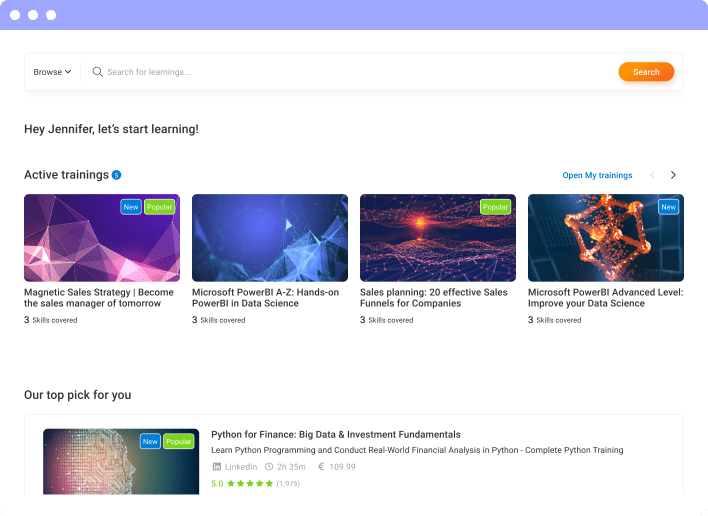Screen dimensions: 708x516
Task: Click the five-star rating icons
Action: pyautogui.click(x=250, y=483)
